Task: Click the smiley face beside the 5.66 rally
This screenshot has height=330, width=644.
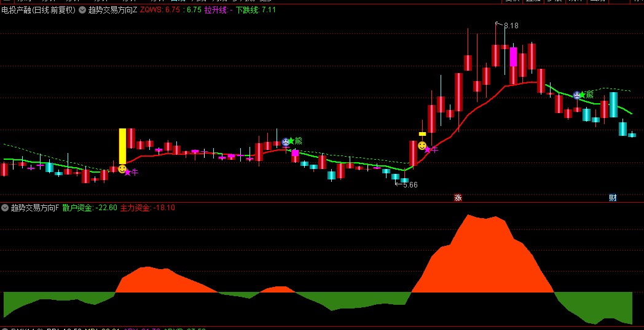Action: 422,146
